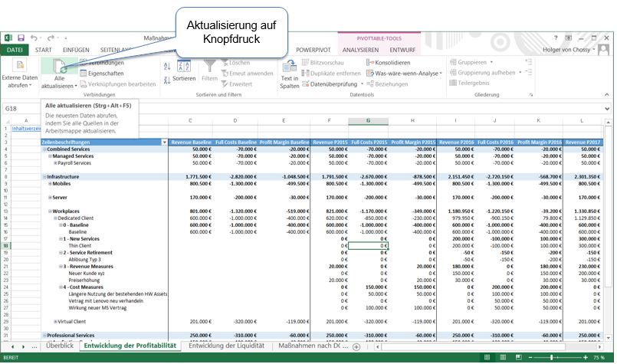Image resolution: width=617 pixels, height=364 pixels.
Task: Open Zeilenbeschriftungen filter dropdown
Action: click(x=163, y=143)
